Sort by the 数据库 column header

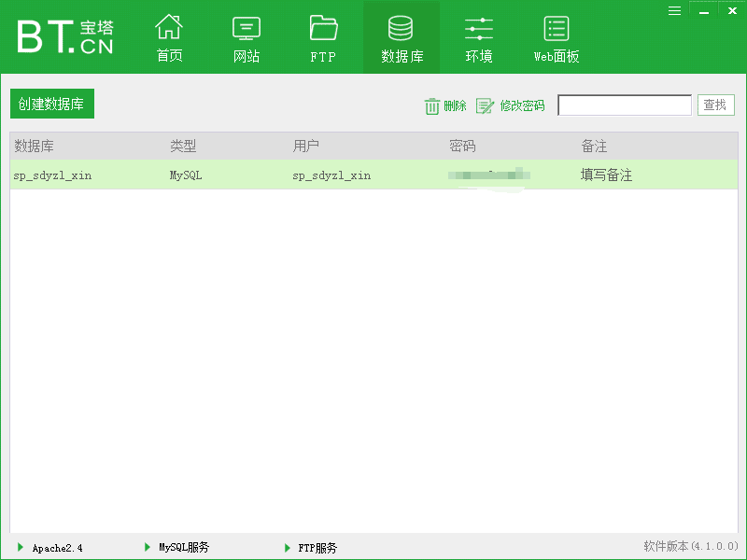point(34,146)
